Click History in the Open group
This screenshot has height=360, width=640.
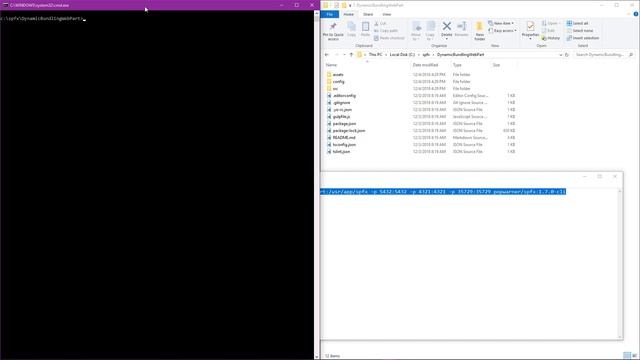tap(551, 38)
